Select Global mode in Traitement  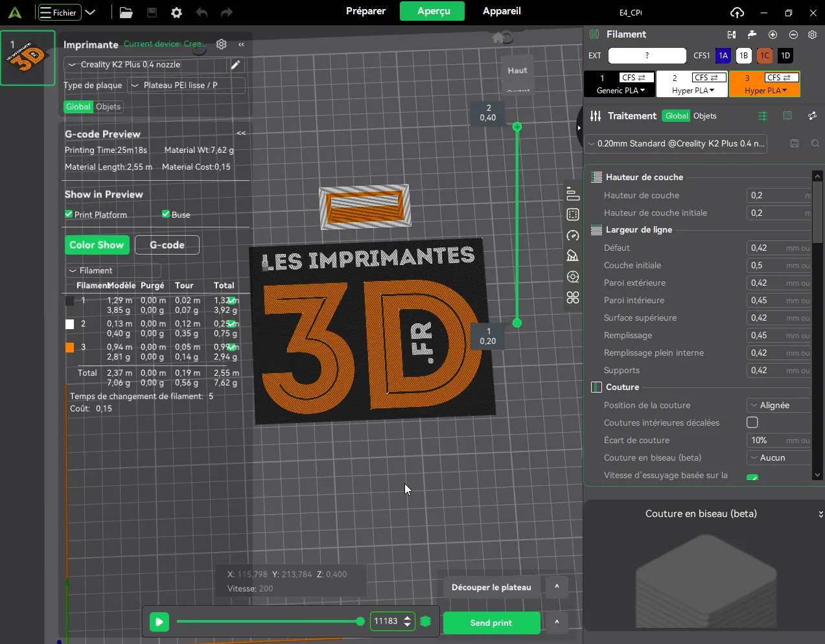[677, 116]
